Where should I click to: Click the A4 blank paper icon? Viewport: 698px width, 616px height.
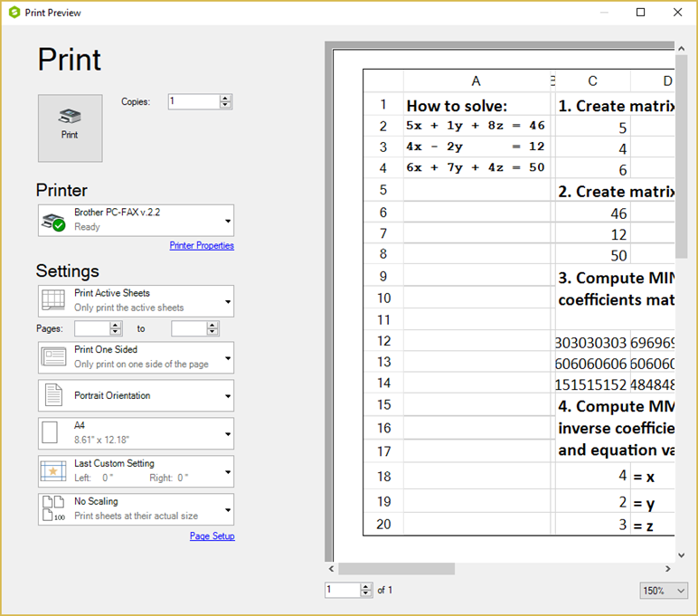pos(50,432)
